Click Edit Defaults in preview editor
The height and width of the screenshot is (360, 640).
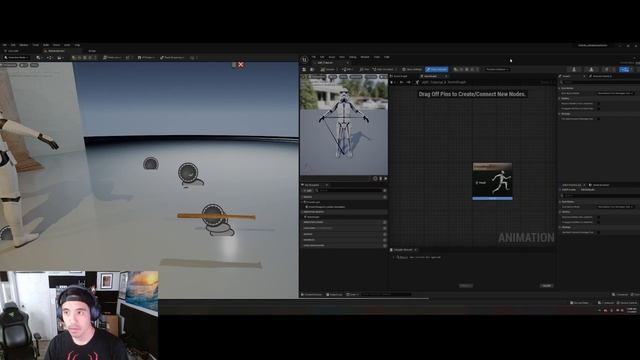[587, 190]
